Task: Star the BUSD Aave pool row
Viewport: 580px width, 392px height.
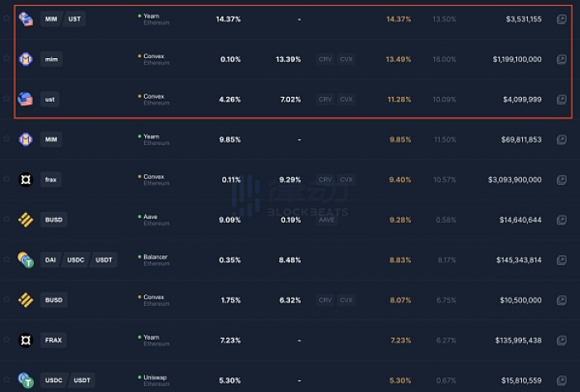Action: pyautogui.click(x=7, y=219)
